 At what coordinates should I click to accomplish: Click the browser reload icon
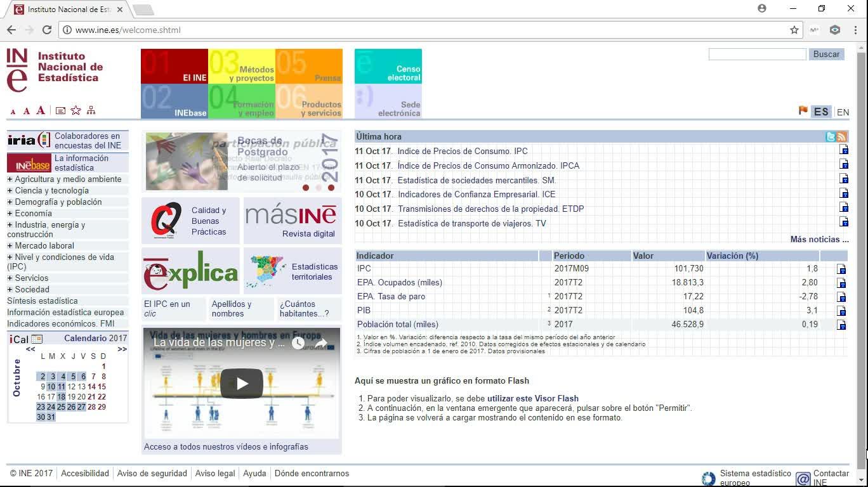(x=47, y=30)
